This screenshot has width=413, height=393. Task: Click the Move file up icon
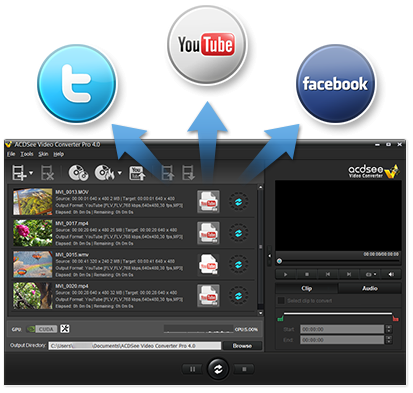coord(167,173)
